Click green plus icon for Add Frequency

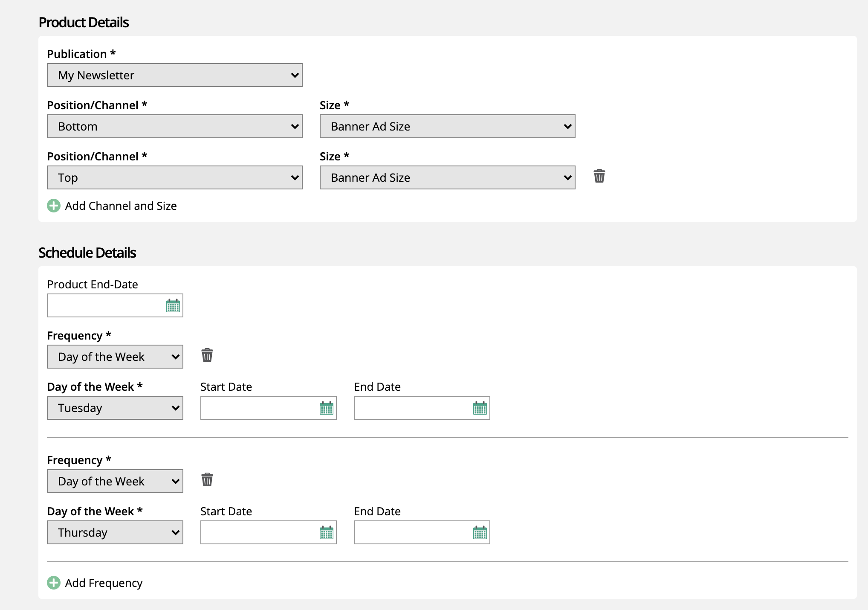pos(54,583)
